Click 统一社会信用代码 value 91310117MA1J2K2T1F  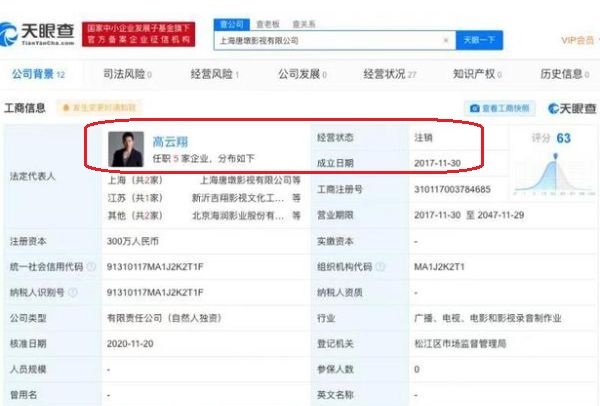coord(155,267)
